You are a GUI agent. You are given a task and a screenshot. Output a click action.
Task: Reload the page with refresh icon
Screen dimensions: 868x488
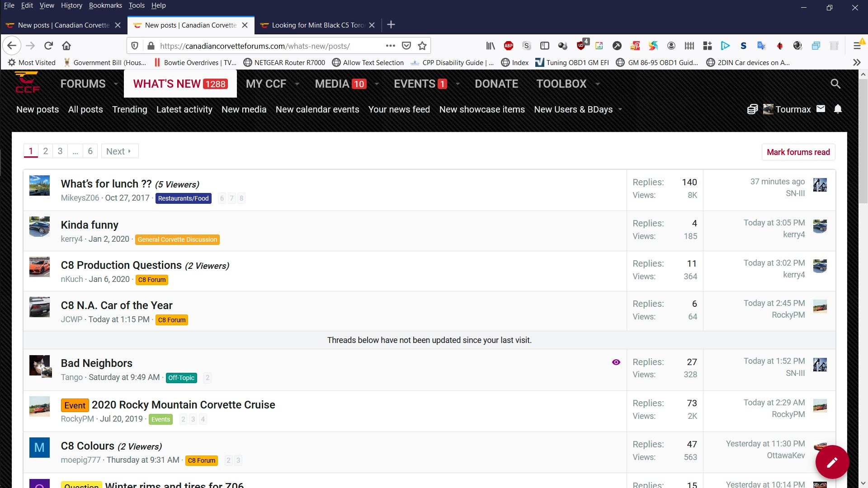point(48,46)
